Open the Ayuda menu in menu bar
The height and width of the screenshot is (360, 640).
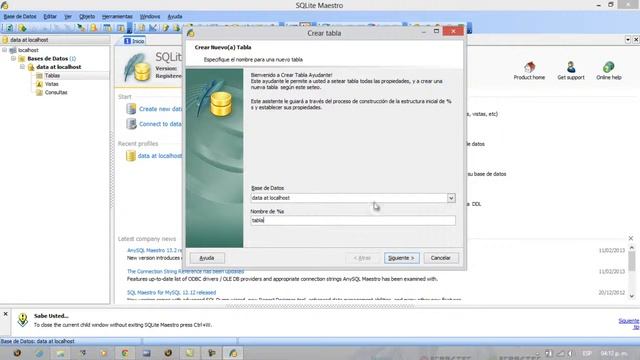(175, 16)
